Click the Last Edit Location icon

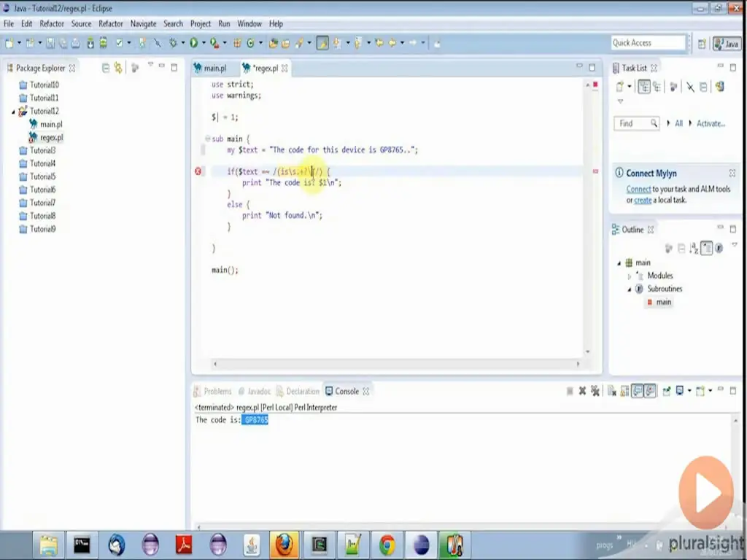(x=379, y=43)
